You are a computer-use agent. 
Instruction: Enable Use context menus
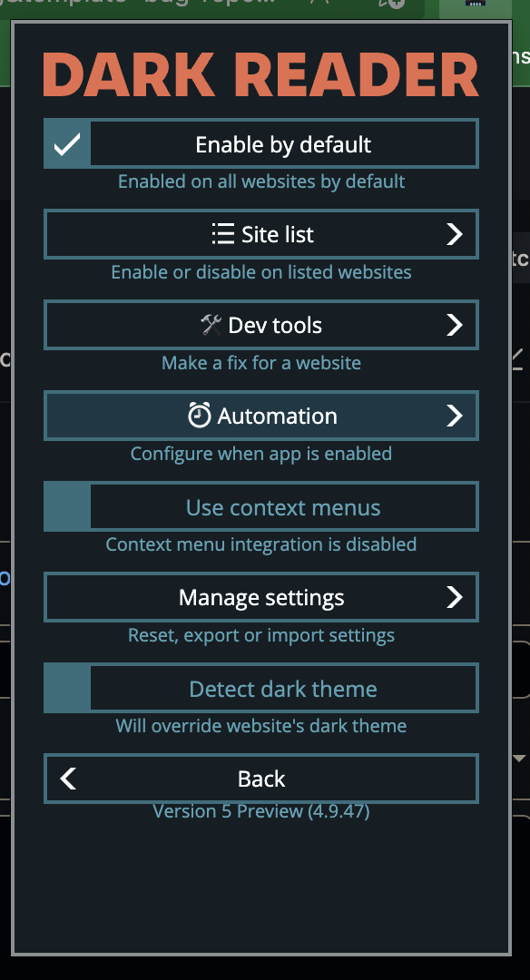(x=66, y=506)
